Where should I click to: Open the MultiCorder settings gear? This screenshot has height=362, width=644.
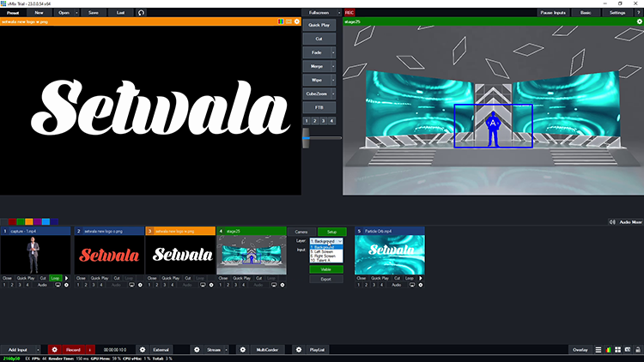(243, 350)
